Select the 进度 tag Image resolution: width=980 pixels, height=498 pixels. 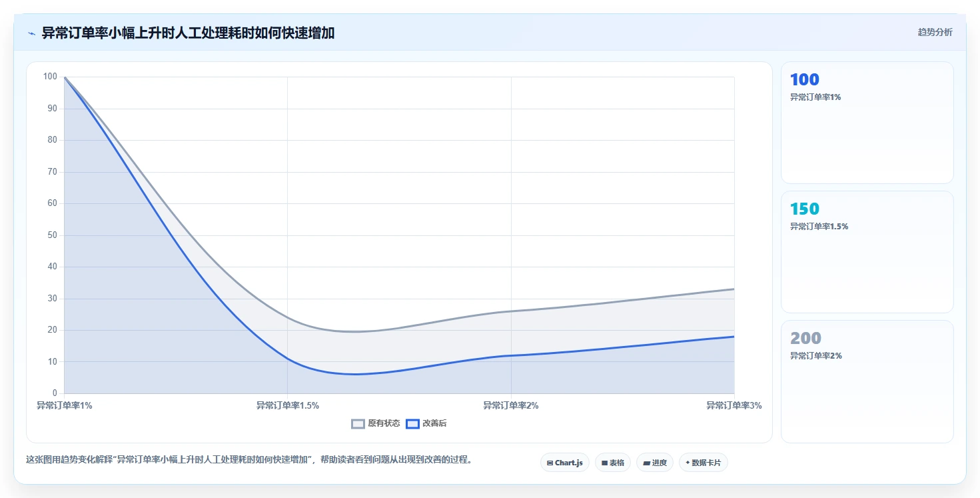655,463
